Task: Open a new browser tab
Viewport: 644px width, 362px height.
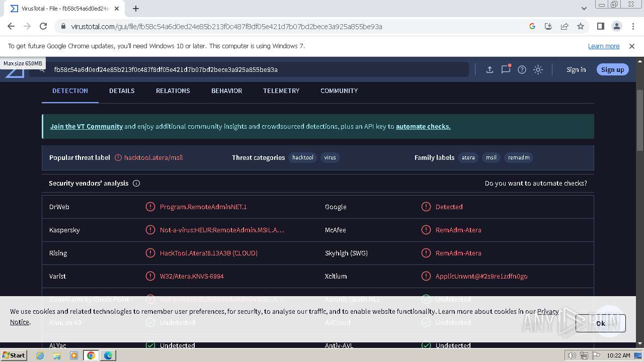Action: point(136,9)
